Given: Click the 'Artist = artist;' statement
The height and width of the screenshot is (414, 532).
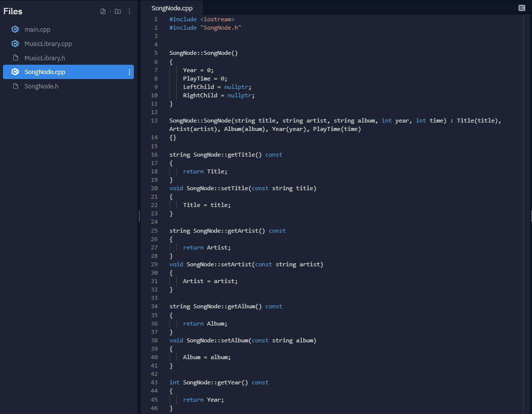Looking at the screenshot, I should [210, 281].
